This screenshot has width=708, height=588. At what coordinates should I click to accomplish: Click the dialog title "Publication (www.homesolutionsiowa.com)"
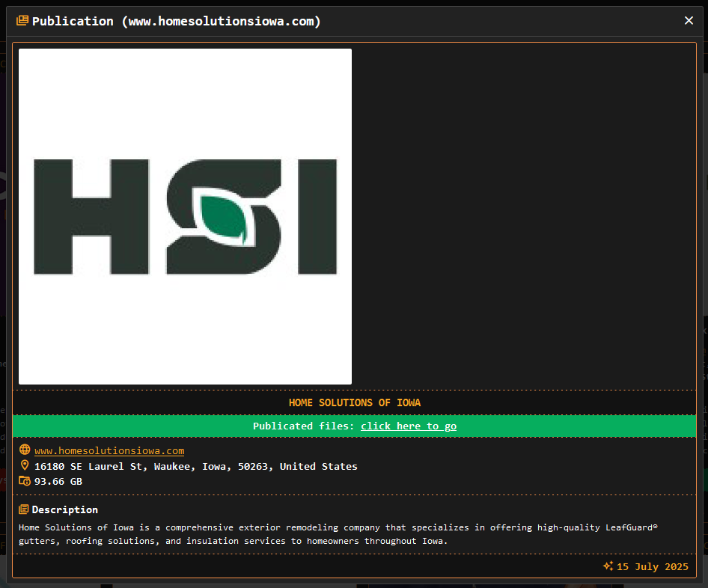point(176,21)
